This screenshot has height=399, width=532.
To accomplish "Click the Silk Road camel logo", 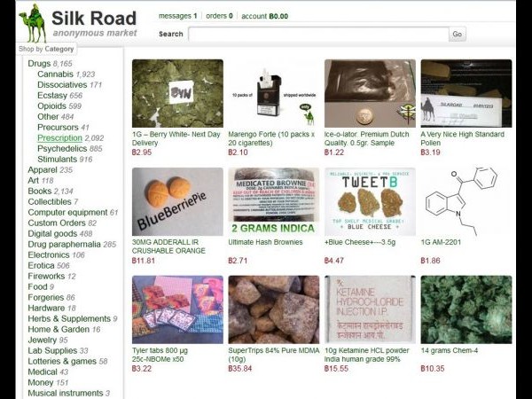I will point(33,23).
